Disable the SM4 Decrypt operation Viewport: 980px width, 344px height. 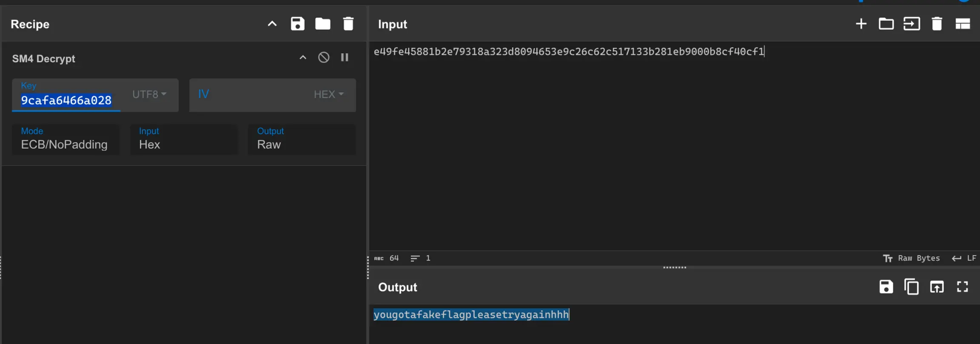click(x=324, y=57)
